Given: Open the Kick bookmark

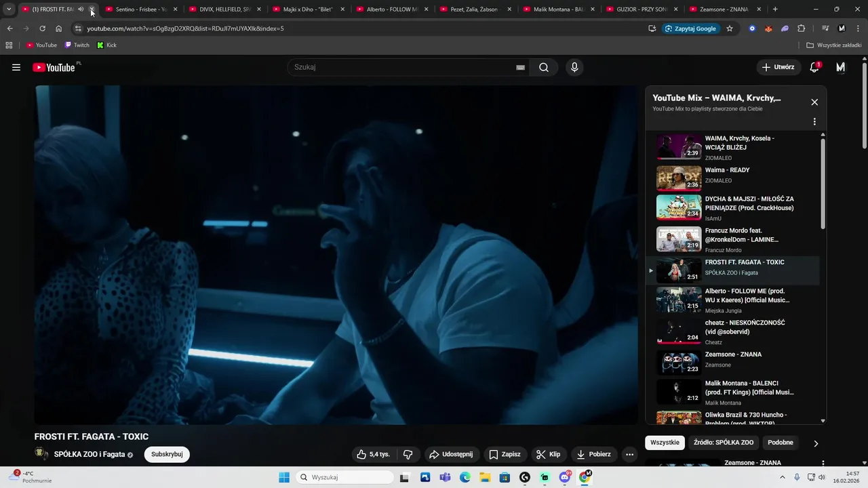Looking at the screenshot, I should point(107,45).
